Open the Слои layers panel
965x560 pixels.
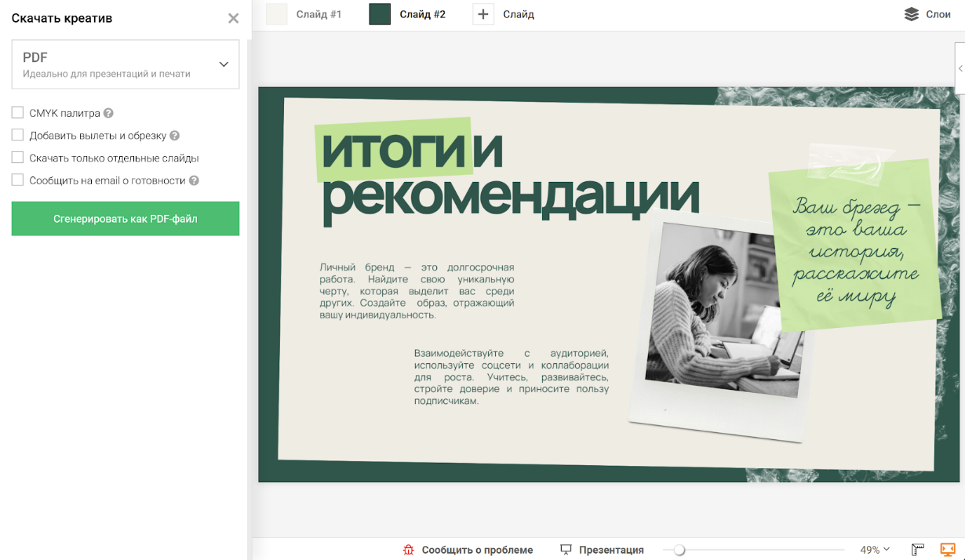(x=927, y=14)
